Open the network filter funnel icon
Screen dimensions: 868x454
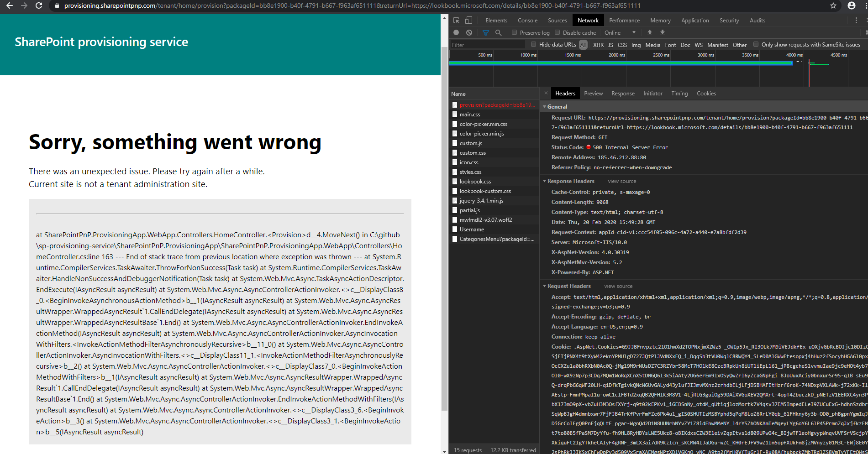(x=485, y=32)
